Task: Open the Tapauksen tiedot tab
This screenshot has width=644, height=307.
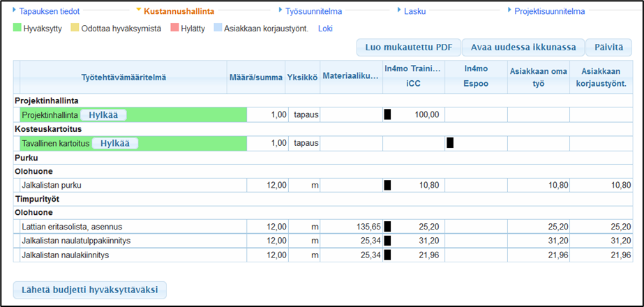Action: pyautogui.click(x=49, y=11)
